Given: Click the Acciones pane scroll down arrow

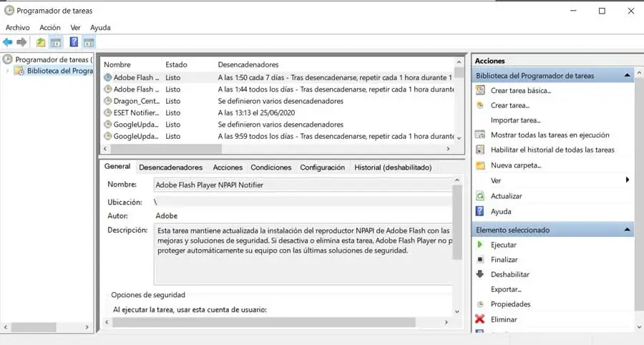Looking at the screenshot, I should tap(639, 327).
